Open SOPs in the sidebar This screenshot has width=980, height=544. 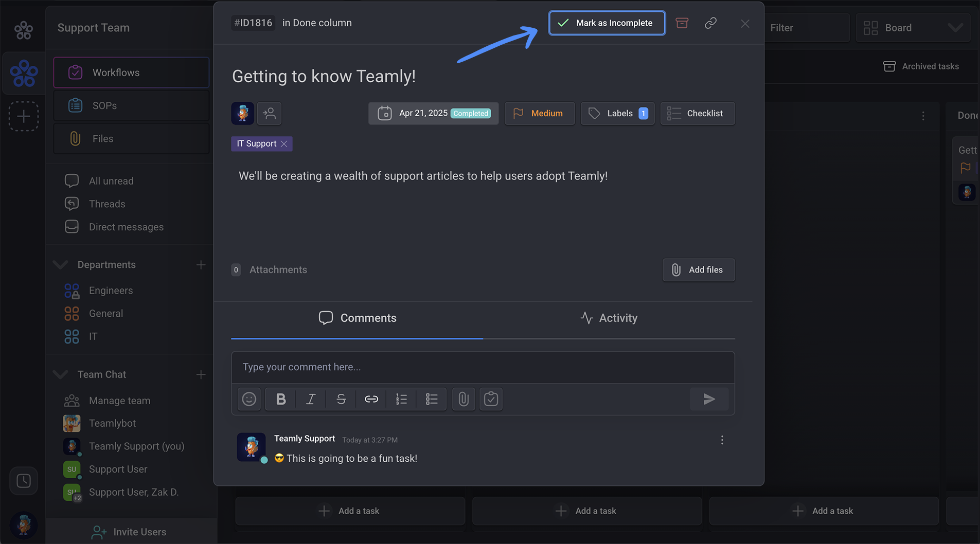coord(131,105)
